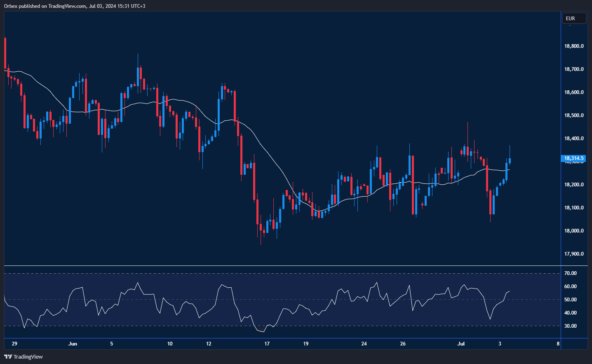Image resolution: width=592 pixels, height=364 pixels.
Task: Click the Jul date axis label
Action: pos(461,344)
